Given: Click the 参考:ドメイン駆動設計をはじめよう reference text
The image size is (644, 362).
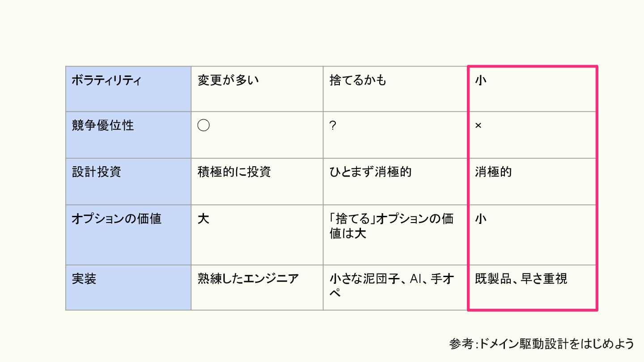Looking at the screenshot, I should [542, 343].
